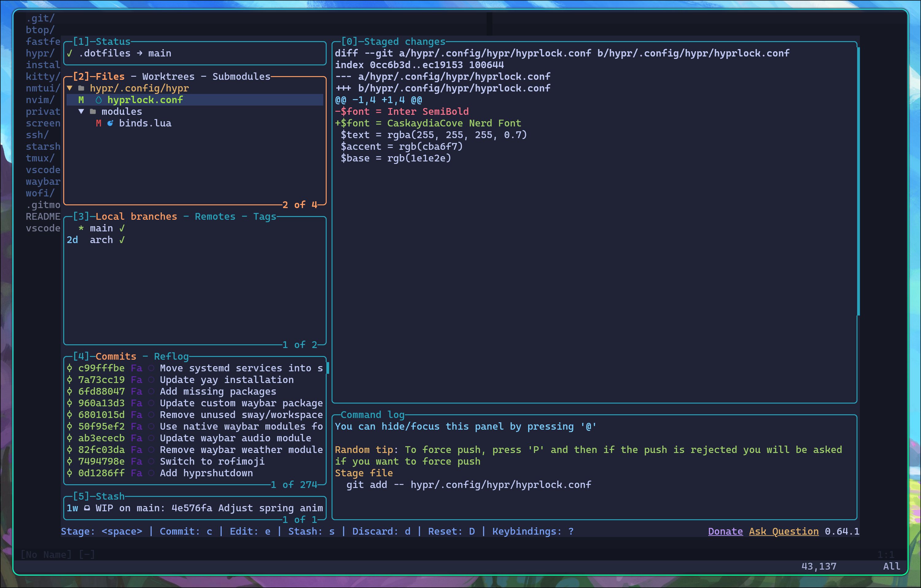921x588 pixels.
Task: Click the '$accent = rgb(cba6f7)' diff line
Action: (402, 147)
